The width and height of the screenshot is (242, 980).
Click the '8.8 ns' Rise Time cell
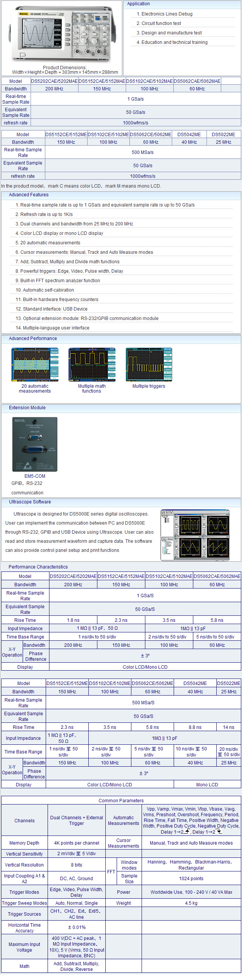tap(195, 727)
